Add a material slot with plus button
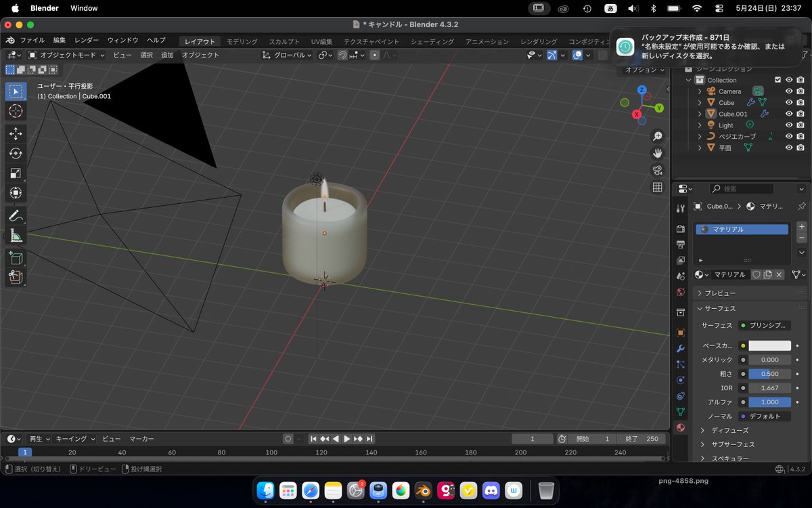Screen dimensions: 812x508 802,227
